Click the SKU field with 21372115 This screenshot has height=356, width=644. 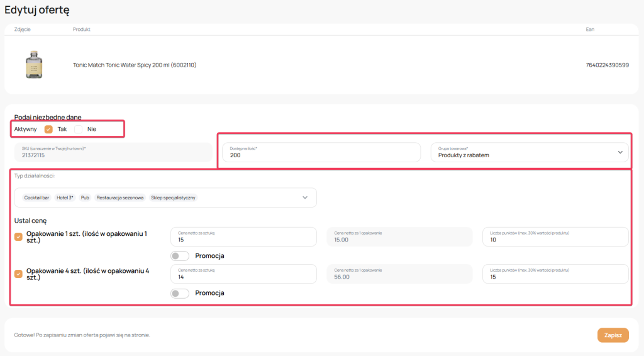(x=112, y=152)
